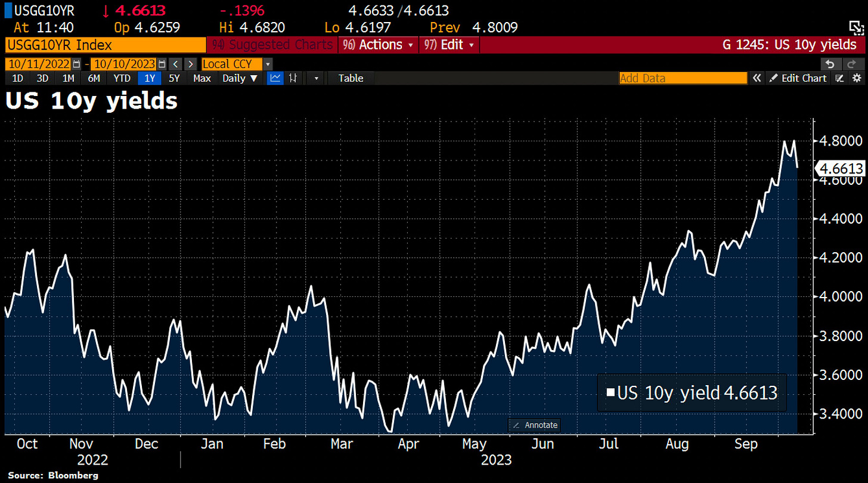Expand the chart type options arrow
868x483 pixels.
317,78
